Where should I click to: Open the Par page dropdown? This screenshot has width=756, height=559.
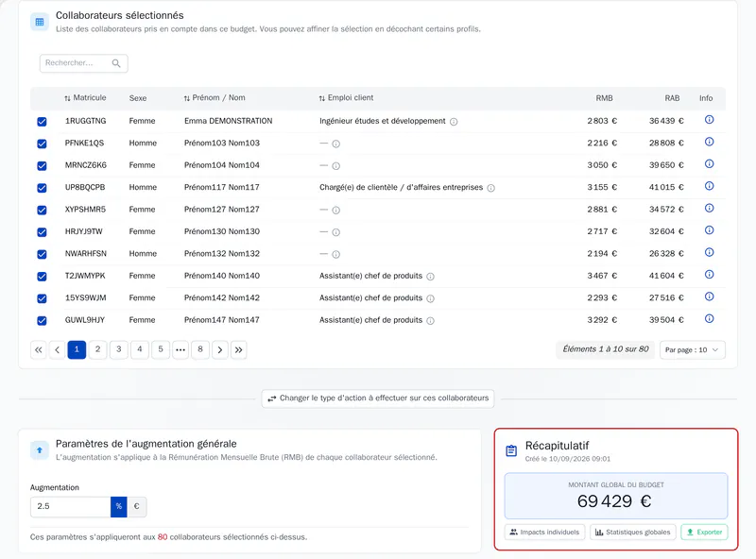click(x=692, y=350)
